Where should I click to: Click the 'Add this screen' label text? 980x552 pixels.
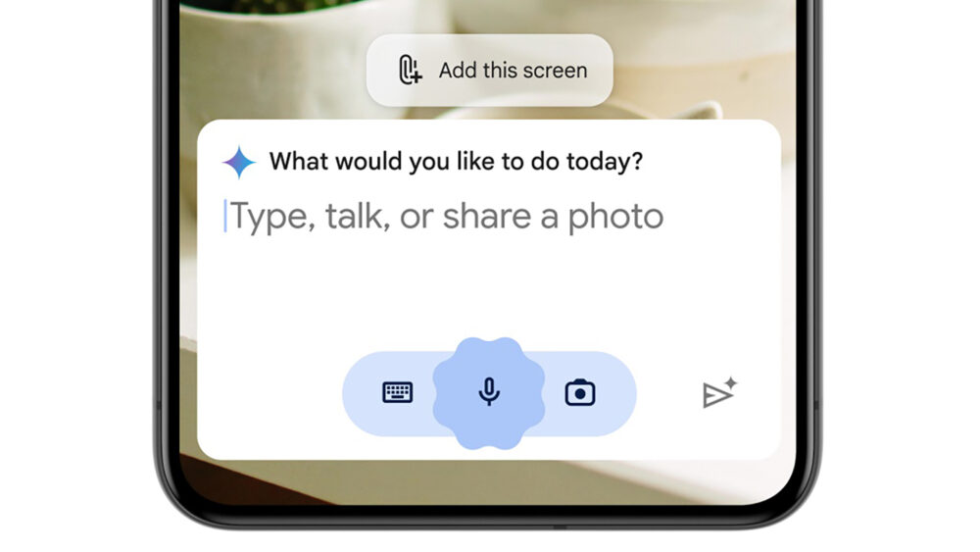pos(514,70)
